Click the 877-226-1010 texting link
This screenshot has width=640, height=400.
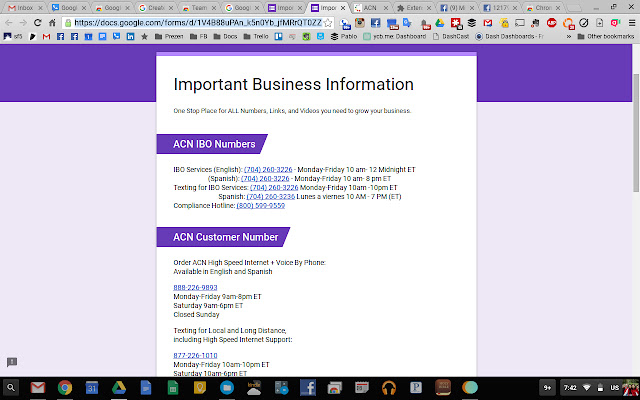195,356
